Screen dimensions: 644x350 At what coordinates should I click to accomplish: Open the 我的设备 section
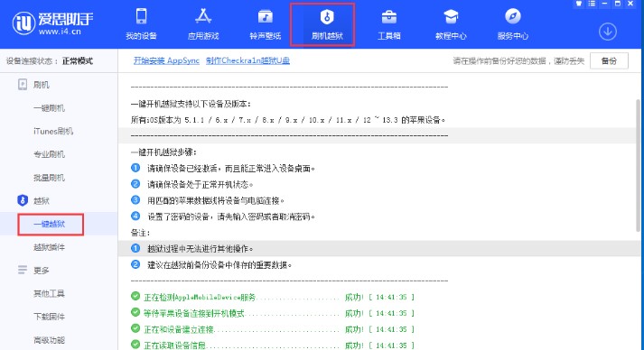click(x=141, y=23)
